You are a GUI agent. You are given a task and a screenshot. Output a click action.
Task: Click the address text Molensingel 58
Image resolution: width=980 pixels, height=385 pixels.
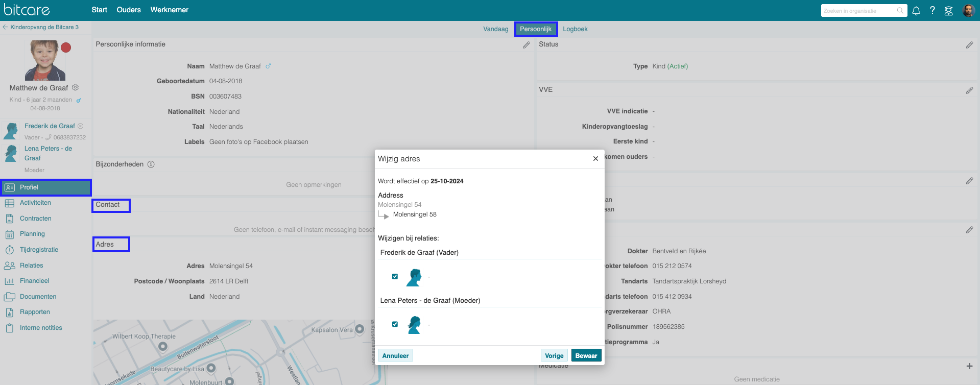tap(415, 214)
